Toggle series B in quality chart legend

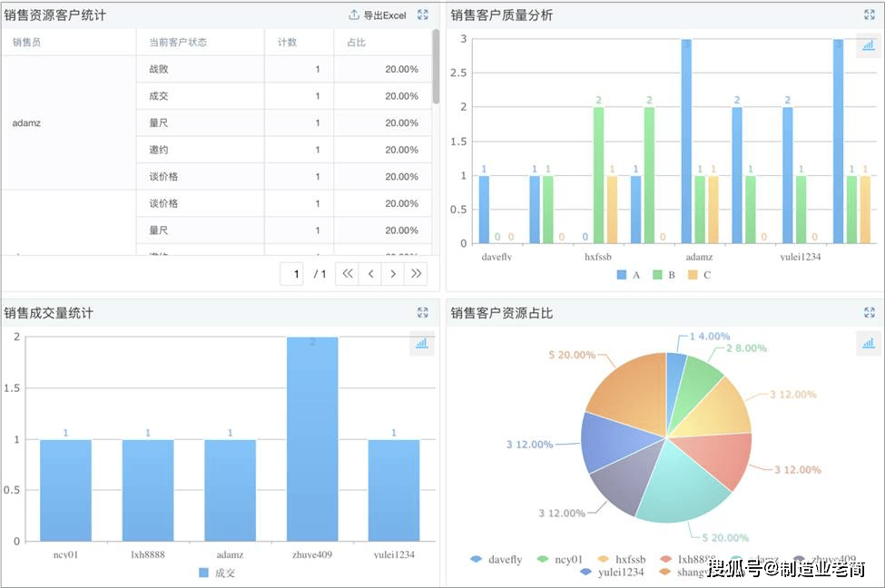pos(664,275)
